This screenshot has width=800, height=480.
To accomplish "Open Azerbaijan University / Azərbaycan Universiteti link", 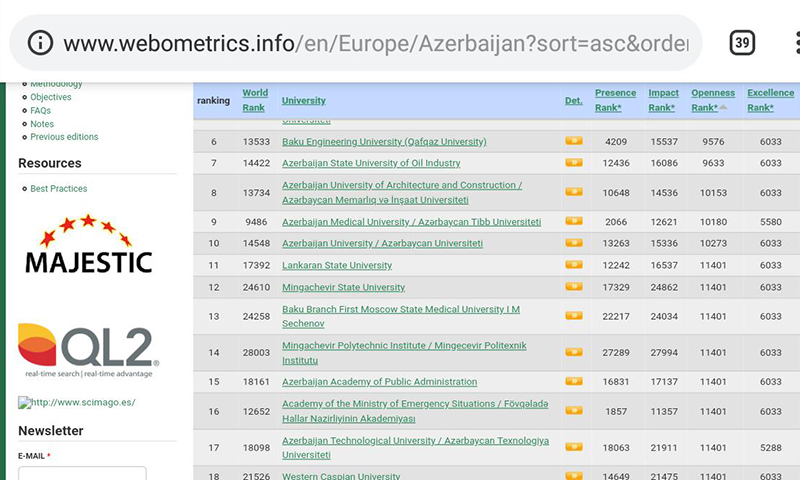I will click(x=382, y=243).
